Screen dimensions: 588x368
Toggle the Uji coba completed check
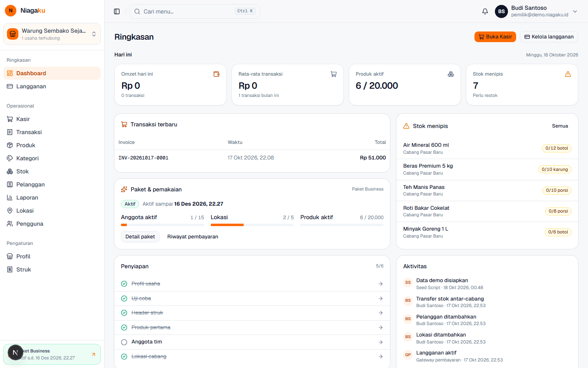[124, 298]
